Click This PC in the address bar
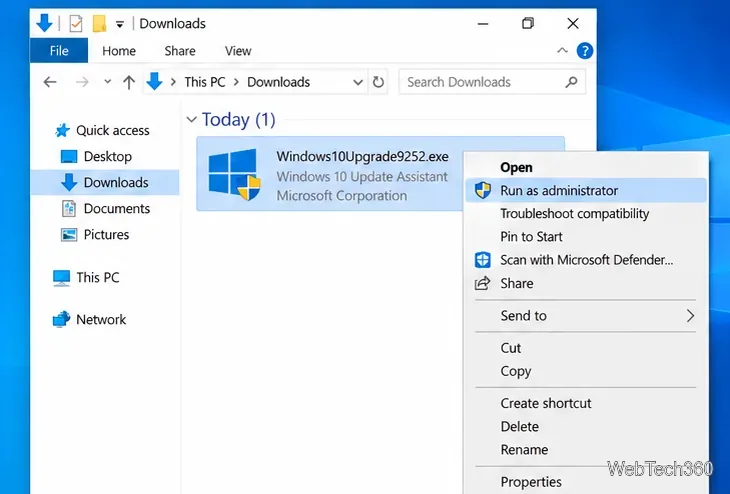 pos(204,82)
